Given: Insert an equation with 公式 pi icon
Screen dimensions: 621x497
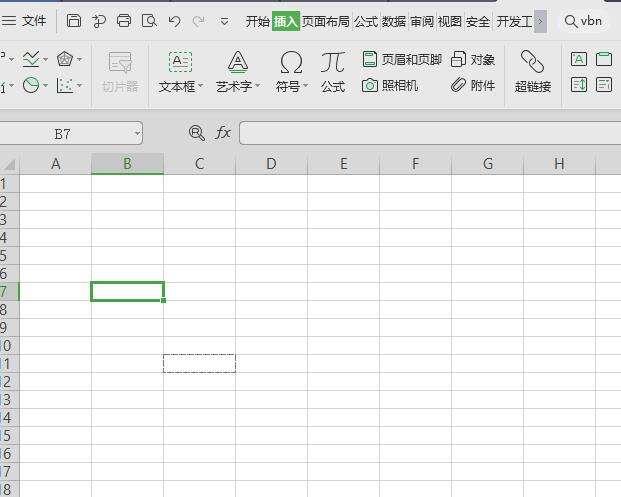Looking at the screenshot, I should point(333,72).
